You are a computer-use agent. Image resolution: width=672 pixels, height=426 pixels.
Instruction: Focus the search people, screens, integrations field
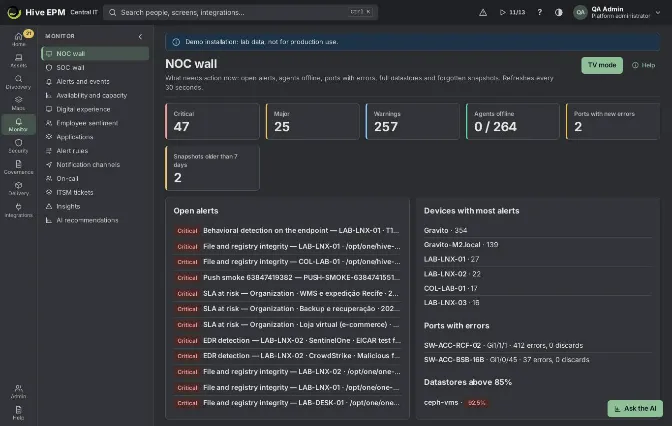(x=240, y=12)
